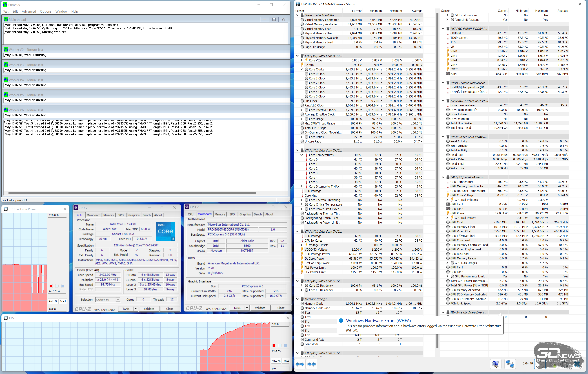The width and height of the screenshot is (588, 374).
Task: Collapse the Core Clocks sensor row
Action: point(302,69)
